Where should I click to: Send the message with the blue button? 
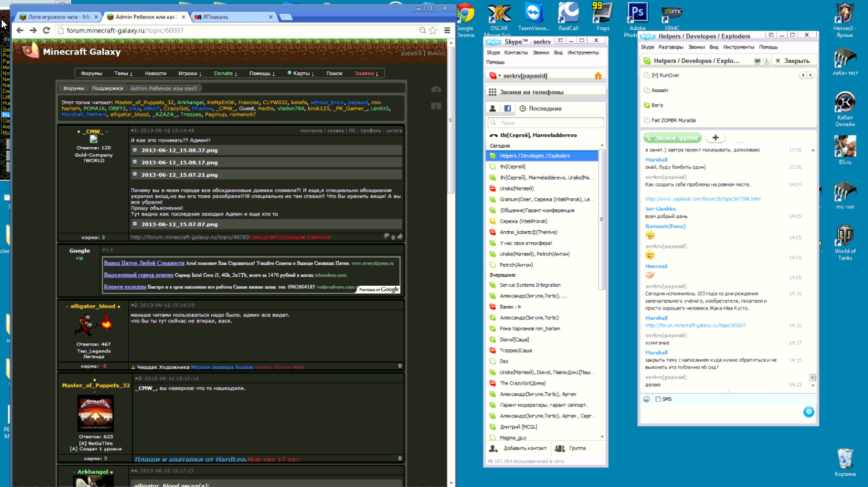click(808, 412)
